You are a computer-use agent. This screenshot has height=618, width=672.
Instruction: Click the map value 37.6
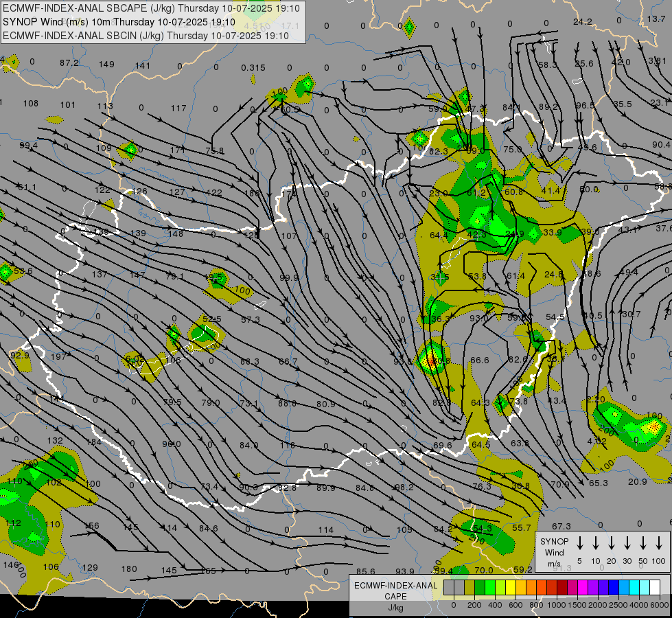click(x=664, y=228)
